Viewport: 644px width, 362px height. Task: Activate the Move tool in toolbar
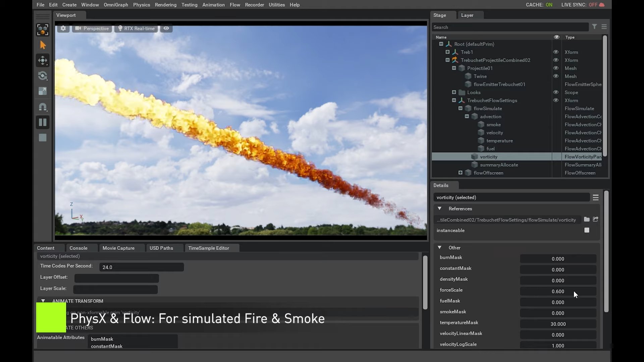tap(43, 60)
